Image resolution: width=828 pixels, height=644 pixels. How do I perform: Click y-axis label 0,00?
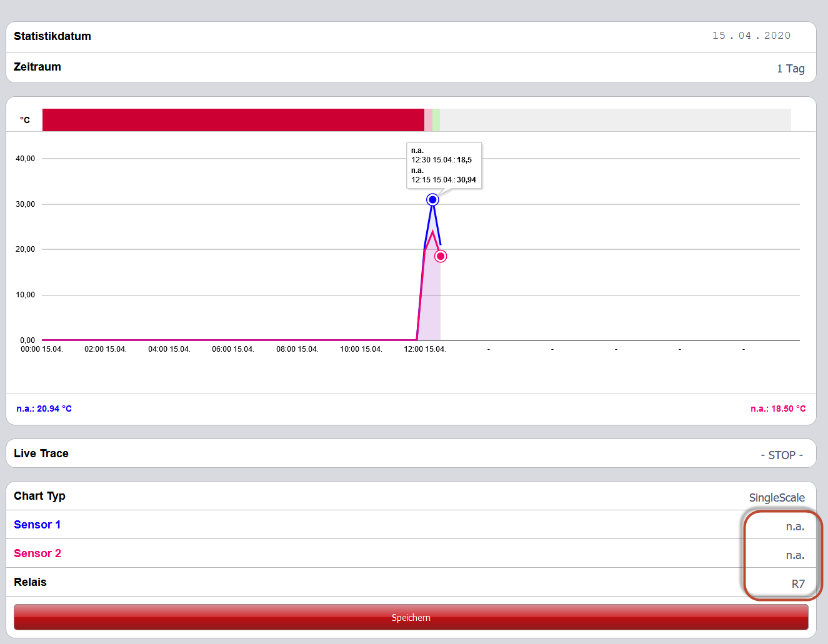[x=27, y=340]
